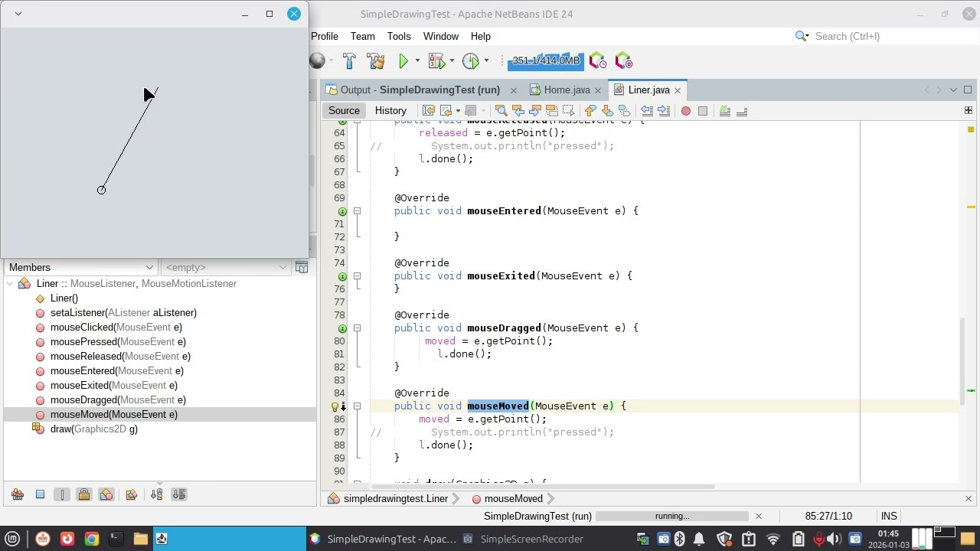Screen dimensions: 980x551
Task: Click the Profile Project clock icon
Action: [x=471, y=61]
